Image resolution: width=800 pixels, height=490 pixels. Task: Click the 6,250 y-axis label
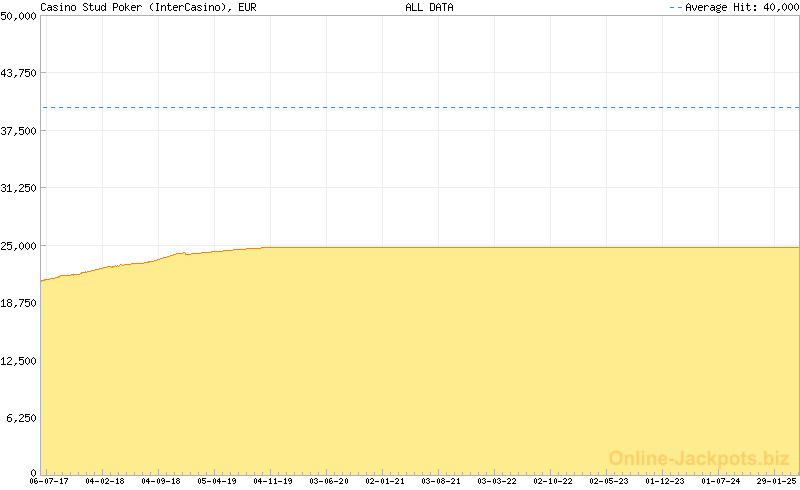(x=22, y=417)
